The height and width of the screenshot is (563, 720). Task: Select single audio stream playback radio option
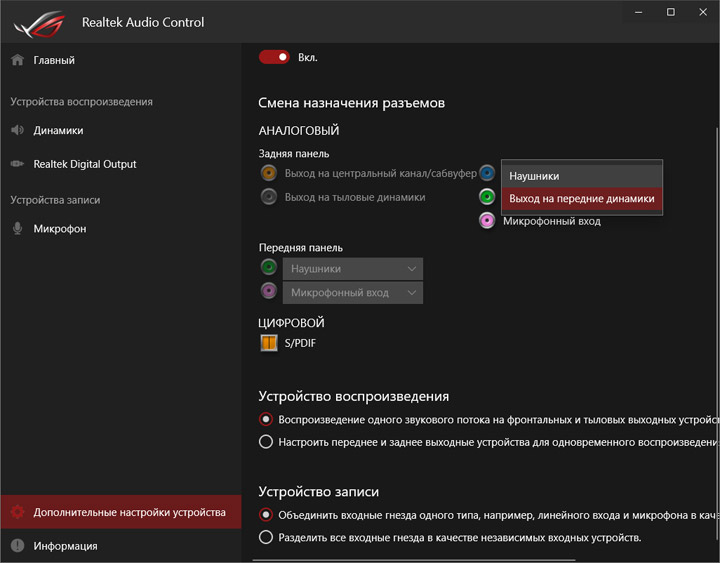[x=266, y=419]
